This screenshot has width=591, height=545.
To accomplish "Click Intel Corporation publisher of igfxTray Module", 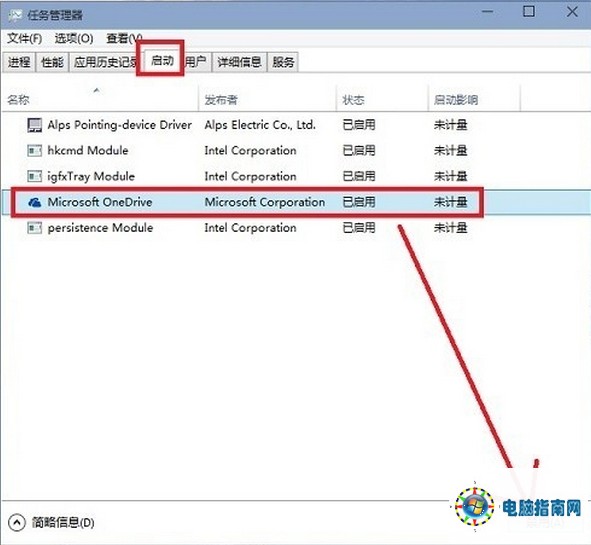I will pos(250,176).
